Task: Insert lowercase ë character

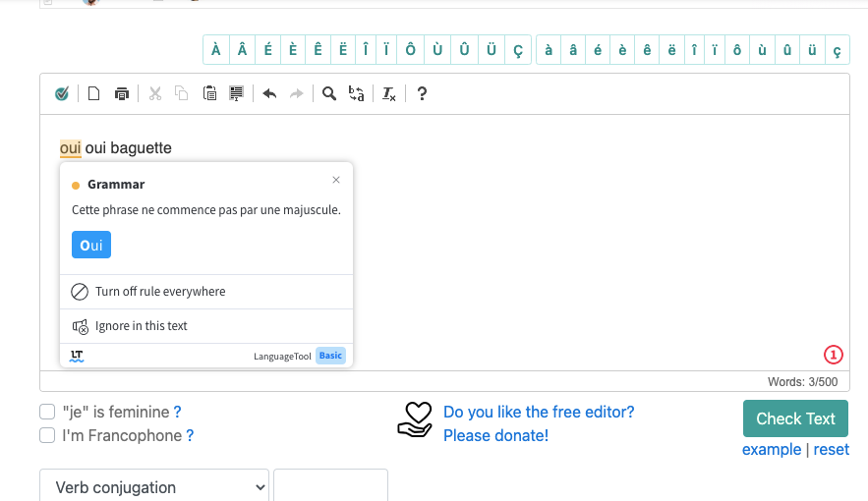Action: pyautogui.click(x=671, y=50)
